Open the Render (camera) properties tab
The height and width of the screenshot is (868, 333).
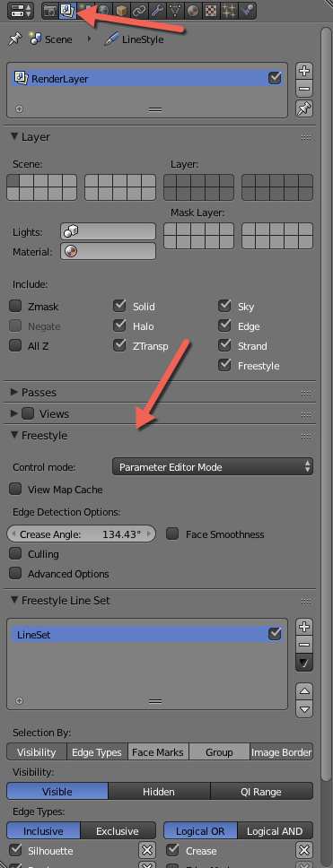coord(50,10)
